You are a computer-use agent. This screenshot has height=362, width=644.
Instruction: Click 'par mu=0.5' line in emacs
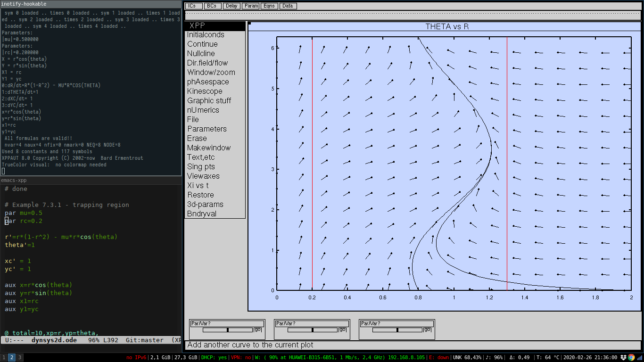click(24, 213)
